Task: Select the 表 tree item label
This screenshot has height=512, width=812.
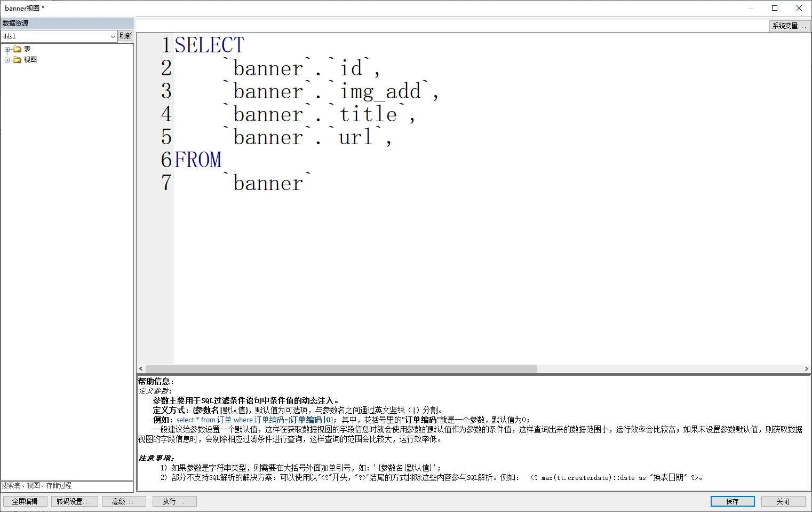Action: pyautogui.click(x=27, y=49)
